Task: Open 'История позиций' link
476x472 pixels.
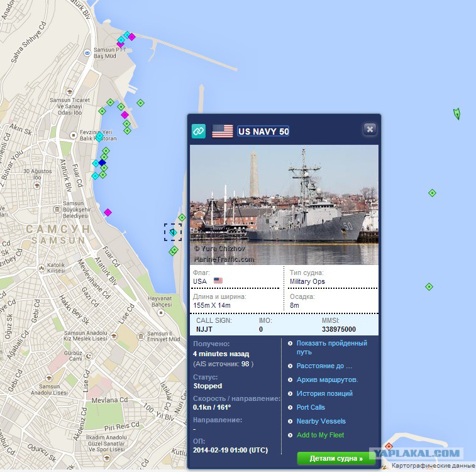Action: coord(324,393)
